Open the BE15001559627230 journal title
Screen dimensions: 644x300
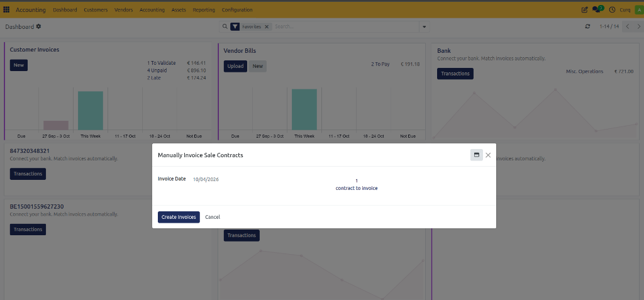tap(37, 206)
